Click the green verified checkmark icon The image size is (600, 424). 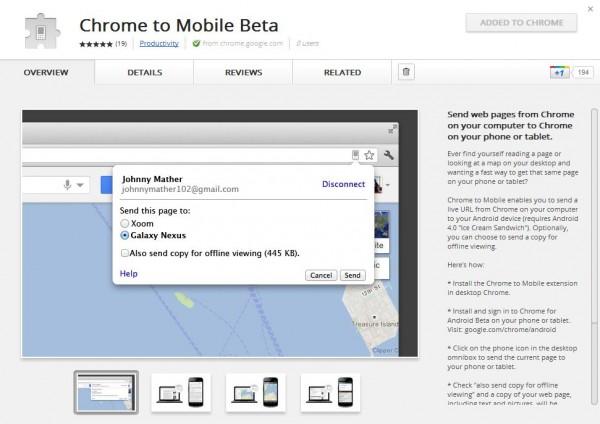point(196,43)
